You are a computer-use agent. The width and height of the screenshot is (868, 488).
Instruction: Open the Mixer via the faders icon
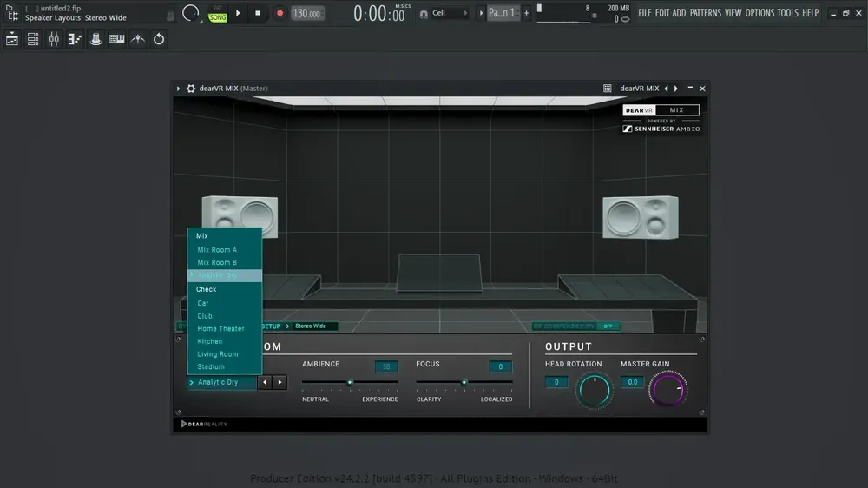[54, 39]
